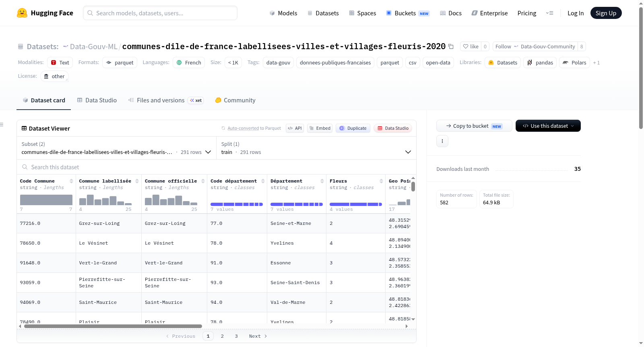Screen dimensions: 644x347
Task: Expand the Subset dropdown
Action: (116, 148)
